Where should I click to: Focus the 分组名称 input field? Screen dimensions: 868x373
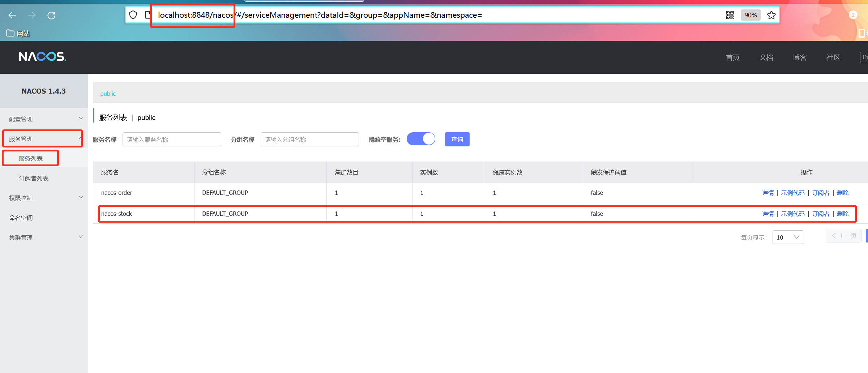pyautogui.click(x=310, y=140)
